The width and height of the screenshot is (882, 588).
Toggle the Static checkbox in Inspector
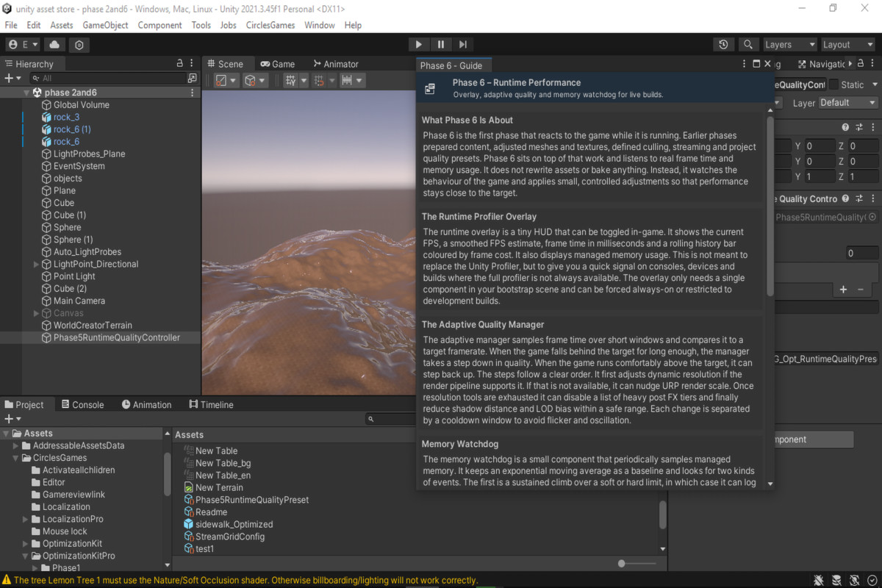click(x=833, y=85)
